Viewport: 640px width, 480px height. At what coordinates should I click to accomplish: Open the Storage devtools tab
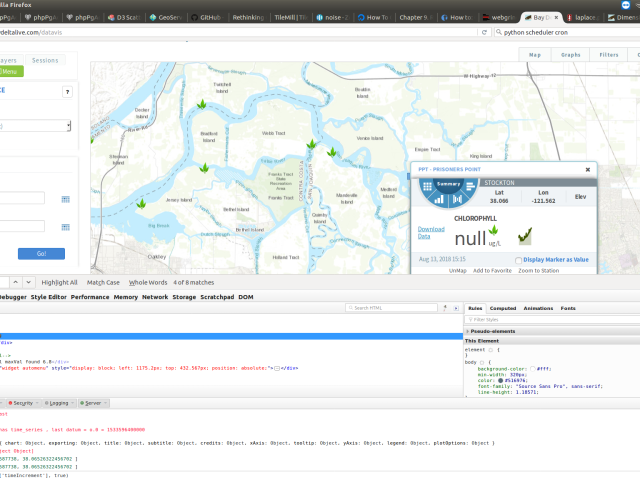[184, 297]
